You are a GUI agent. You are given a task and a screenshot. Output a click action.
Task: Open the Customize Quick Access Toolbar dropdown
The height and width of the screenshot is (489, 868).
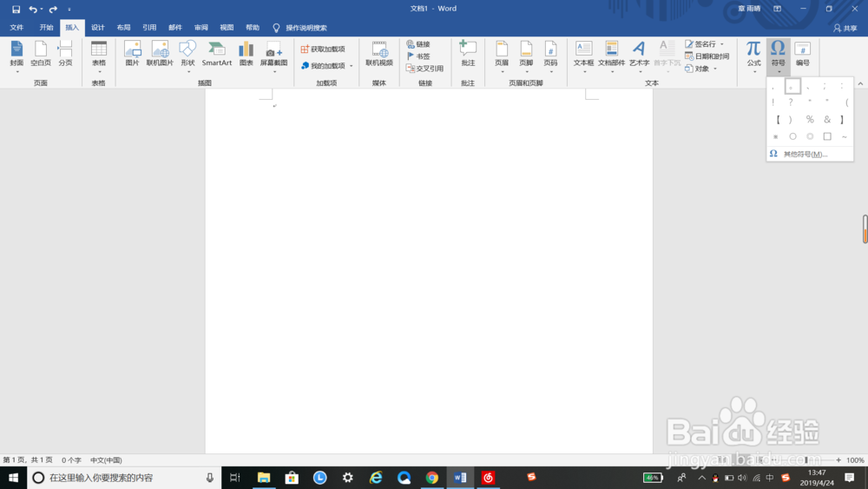(x=69, y=9)
